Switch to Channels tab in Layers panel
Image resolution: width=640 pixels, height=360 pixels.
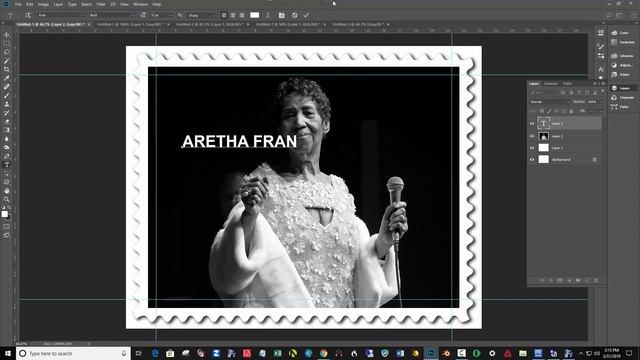click(x=551, y=84)
